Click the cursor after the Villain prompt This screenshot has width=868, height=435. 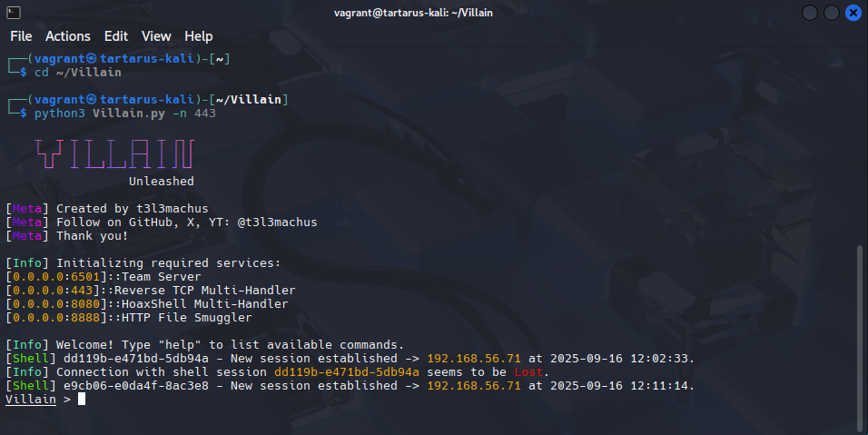[81, 400]
